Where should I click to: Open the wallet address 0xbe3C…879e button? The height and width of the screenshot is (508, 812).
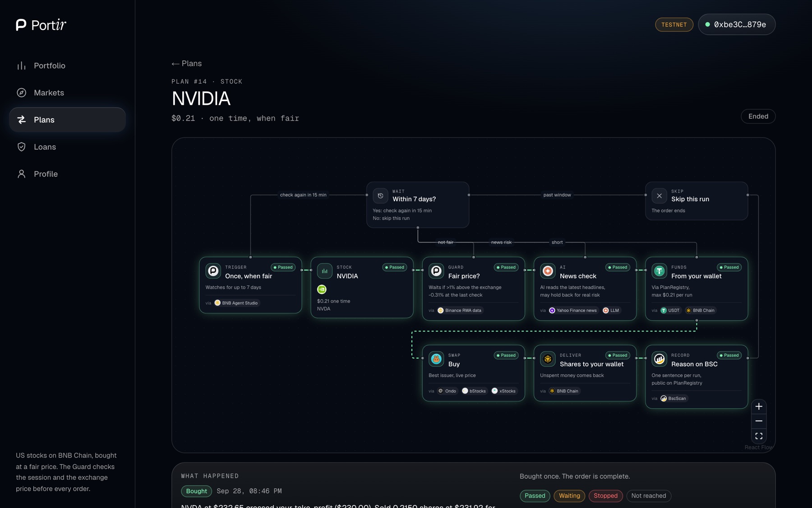[x=737, y=24]
